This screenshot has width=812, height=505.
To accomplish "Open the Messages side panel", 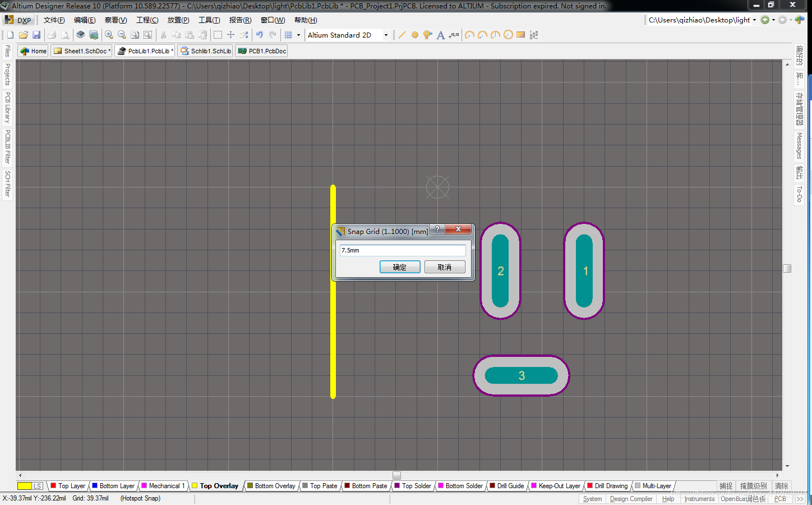I will tap(800, 146).
